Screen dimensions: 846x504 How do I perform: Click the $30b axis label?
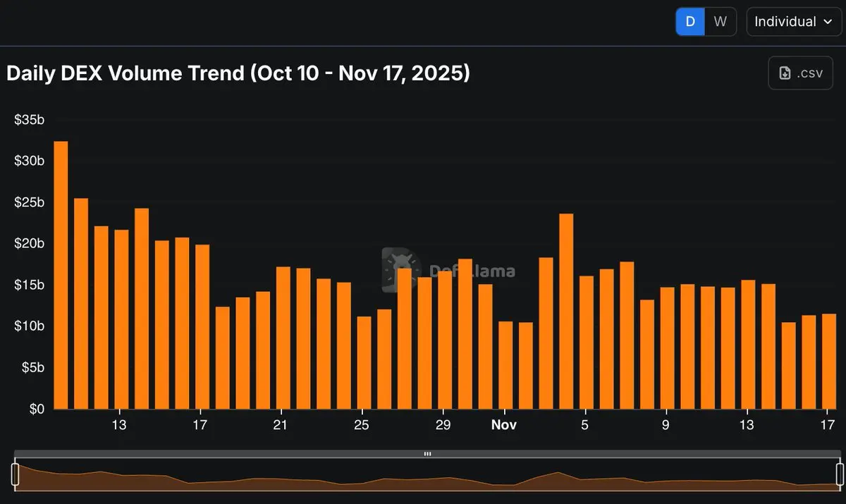29,161
